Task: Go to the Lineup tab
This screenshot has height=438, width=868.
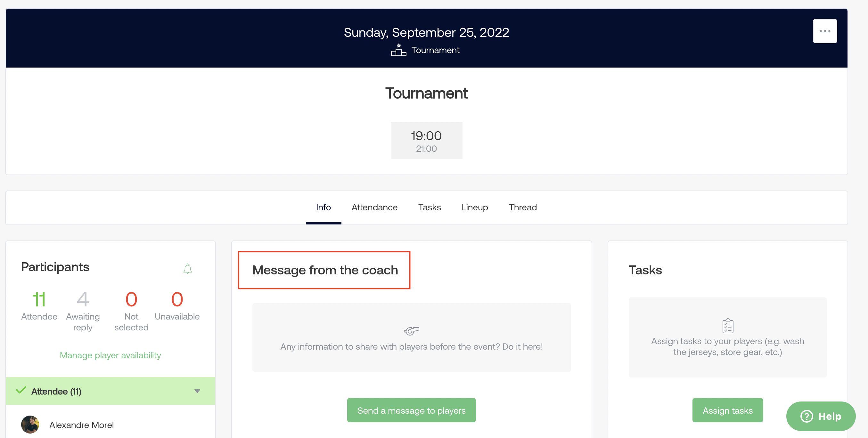Action: (474, 207)
